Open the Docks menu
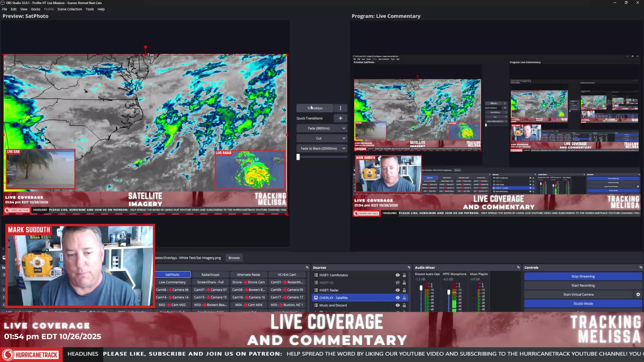The width and height of the screenshot is (644, 362). (36, 9)
